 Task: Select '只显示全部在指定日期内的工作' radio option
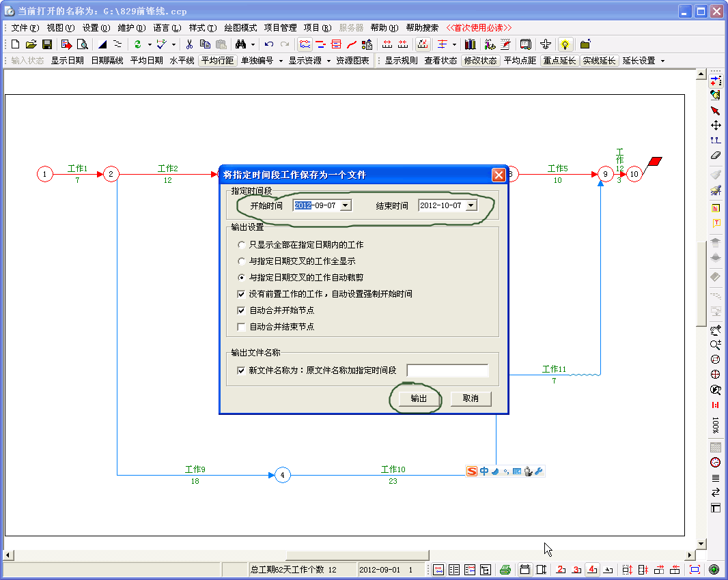[242, 244]
